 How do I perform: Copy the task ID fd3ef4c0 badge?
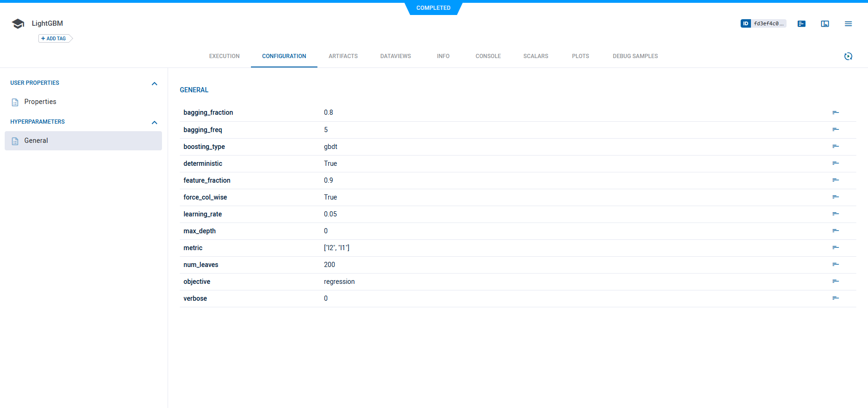click(763, 23)
